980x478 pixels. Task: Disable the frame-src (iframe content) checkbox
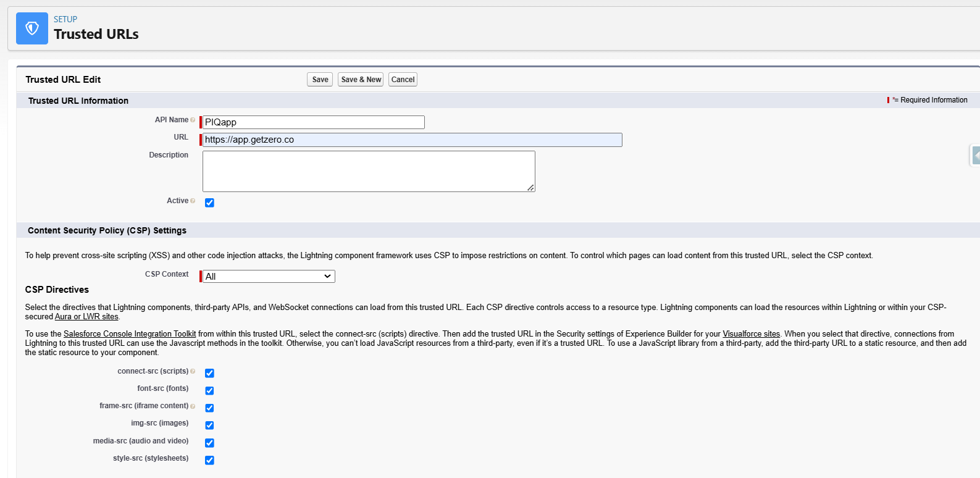coord(209,408)
